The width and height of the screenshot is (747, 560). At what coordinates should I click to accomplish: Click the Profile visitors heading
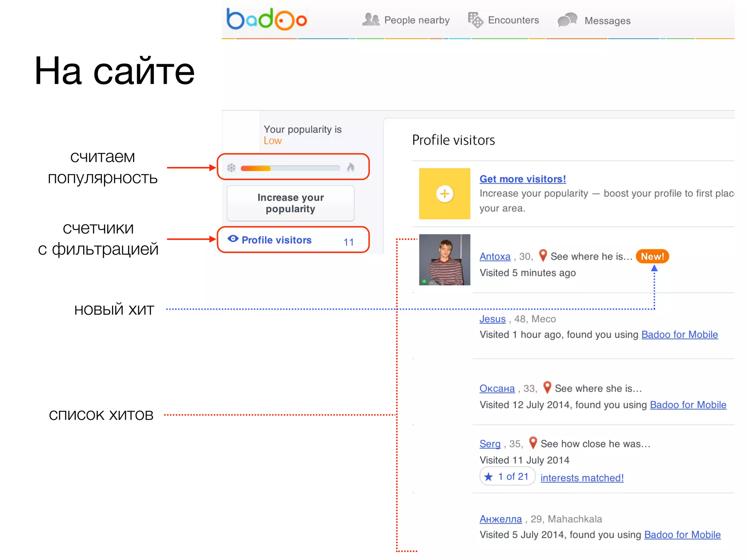(x=453, y=140)
